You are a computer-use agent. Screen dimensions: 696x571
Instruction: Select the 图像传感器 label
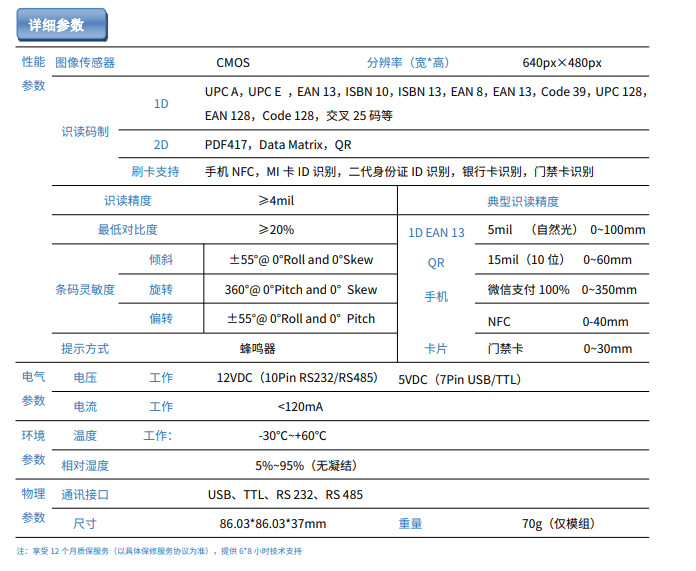coord(85,62)
